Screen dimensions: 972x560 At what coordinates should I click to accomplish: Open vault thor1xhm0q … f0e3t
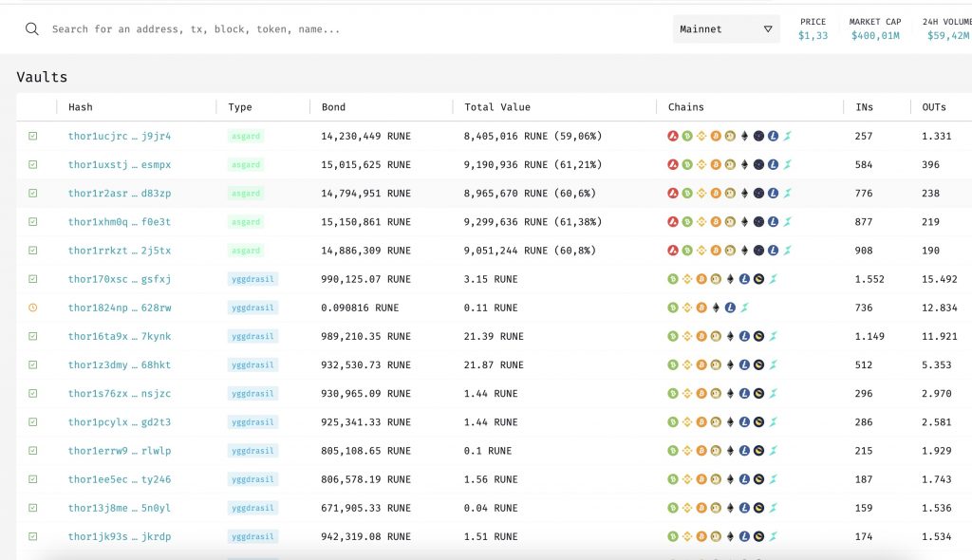120,221
